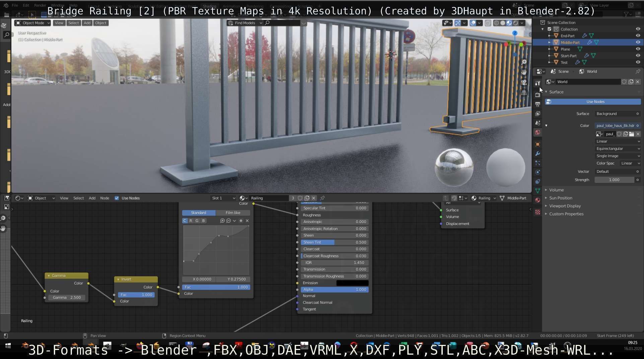Open the Modifiers properties tab
The width and height of the screenshot is (644, 359).
click(x=538, y=154)
